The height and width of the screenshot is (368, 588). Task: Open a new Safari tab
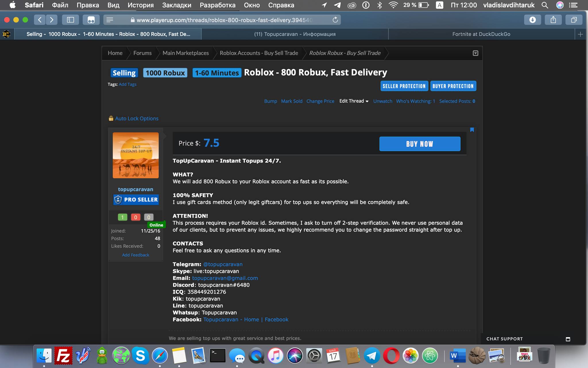click(580, 34)
